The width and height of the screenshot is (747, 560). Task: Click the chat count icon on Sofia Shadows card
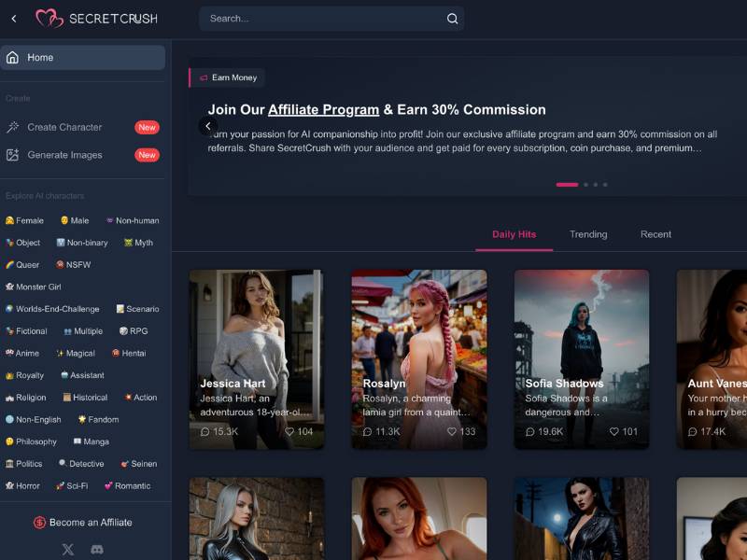(x=530, y=432)
